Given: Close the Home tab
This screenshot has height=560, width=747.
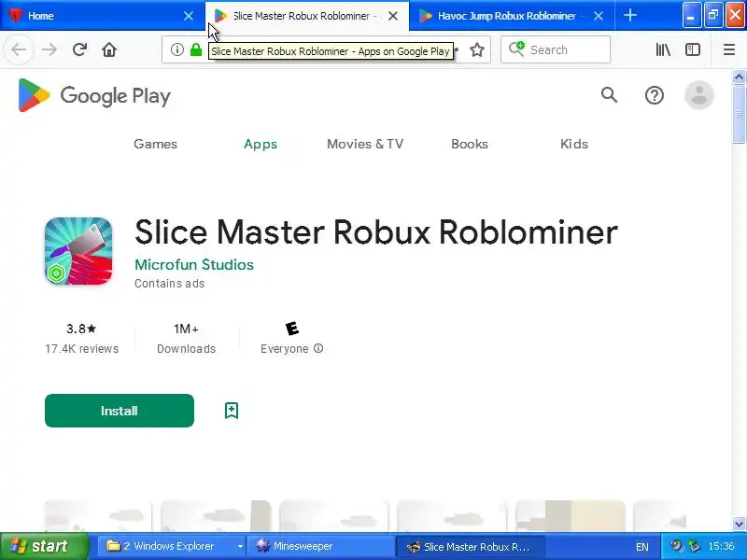Looking at the screenshot, I should coord(189,16).
